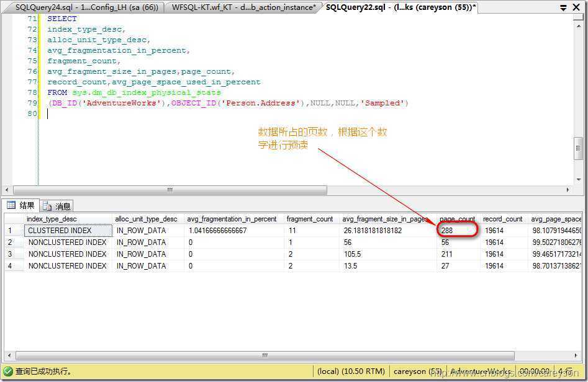This screenshot has width=588, height=382.
Task: Click editor horizontal scroll left arrow
Action: [7, 190]
